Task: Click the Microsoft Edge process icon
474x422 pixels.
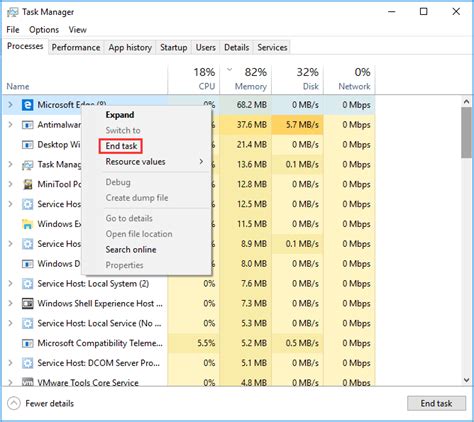Action: [x=27, y=105]
